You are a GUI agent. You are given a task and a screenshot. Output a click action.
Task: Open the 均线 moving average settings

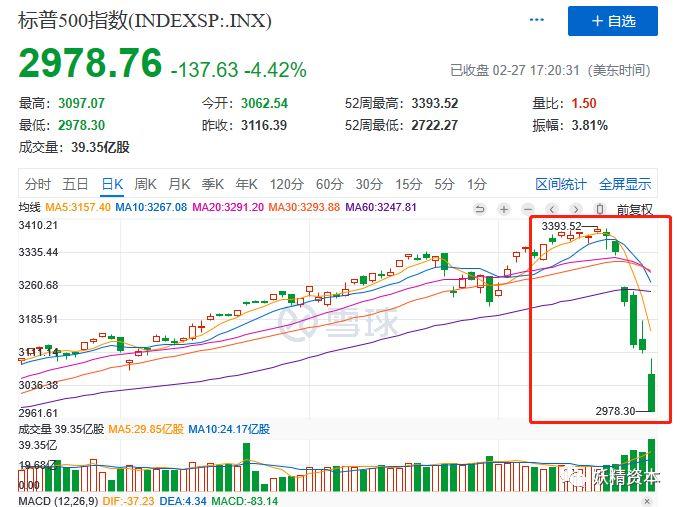click(30, 207)
